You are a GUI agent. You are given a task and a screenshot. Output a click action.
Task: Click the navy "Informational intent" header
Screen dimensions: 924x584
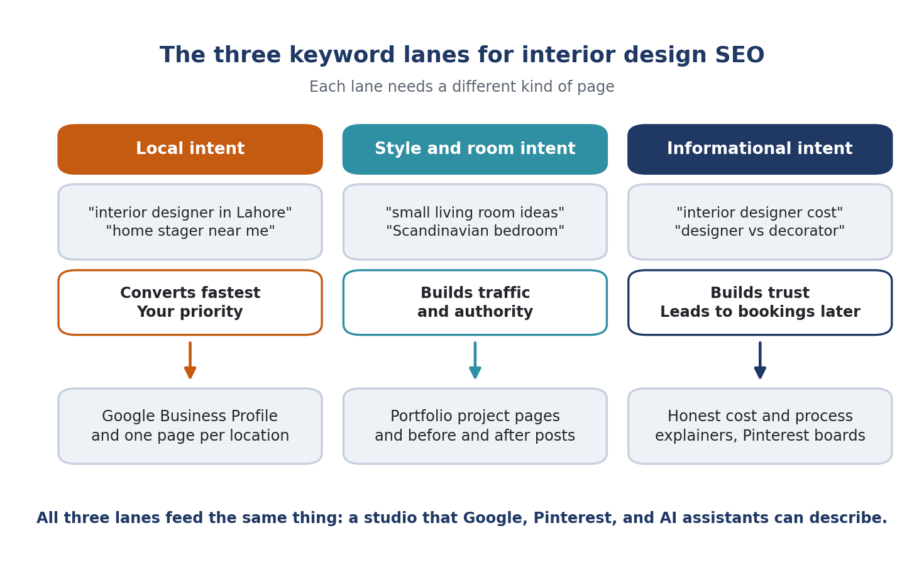pos(760,150)
